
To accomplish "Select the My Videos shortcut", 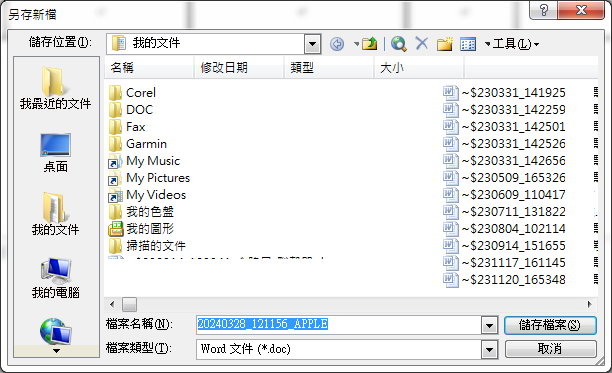I will click(147, 195).
